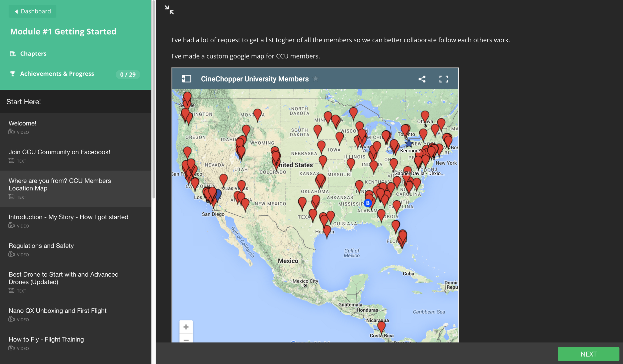Image resolution: width=623 pixels, height=364 pixels.
Task: Zoom in on the map with plus button
Action: tap(186, 327)
